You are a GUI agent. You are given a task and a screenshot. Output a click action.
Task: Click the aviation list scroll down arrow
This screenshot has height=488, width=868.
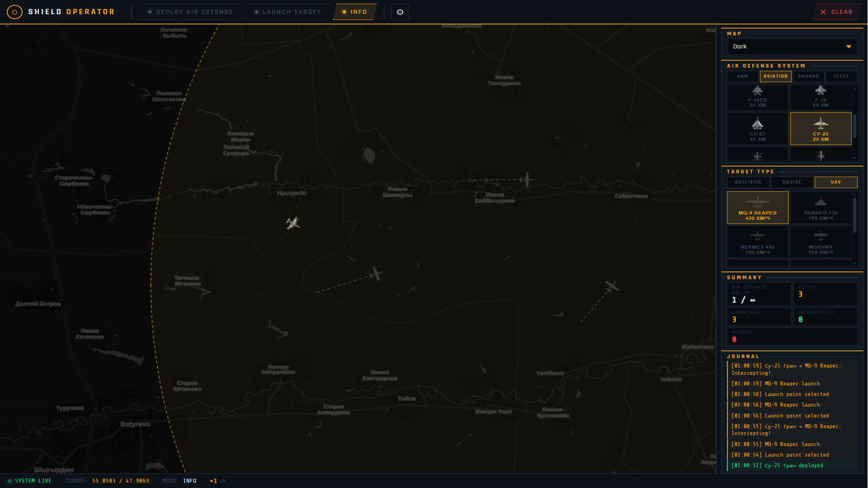tap(854, 158)
